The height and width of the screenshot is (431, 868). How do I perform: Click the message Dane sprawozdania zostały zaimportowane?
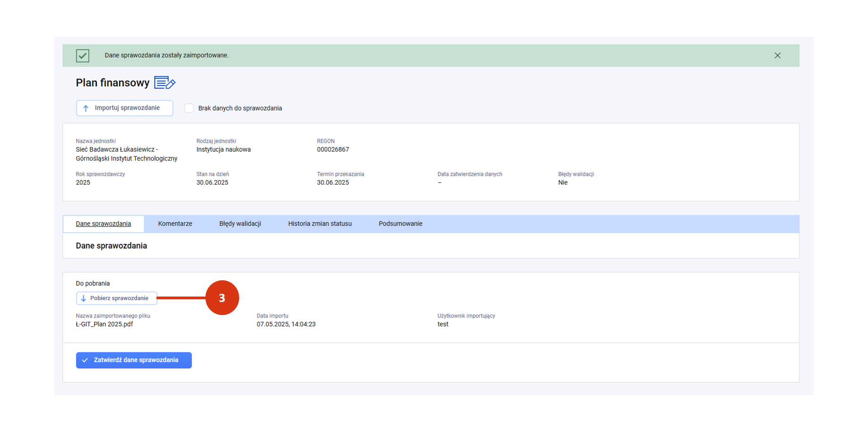[166, 55]
